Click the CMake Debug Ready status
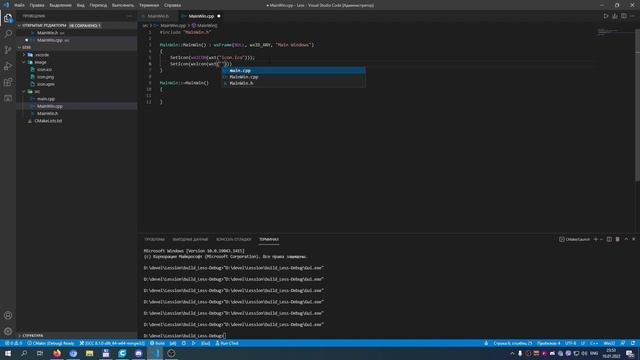 51,343
